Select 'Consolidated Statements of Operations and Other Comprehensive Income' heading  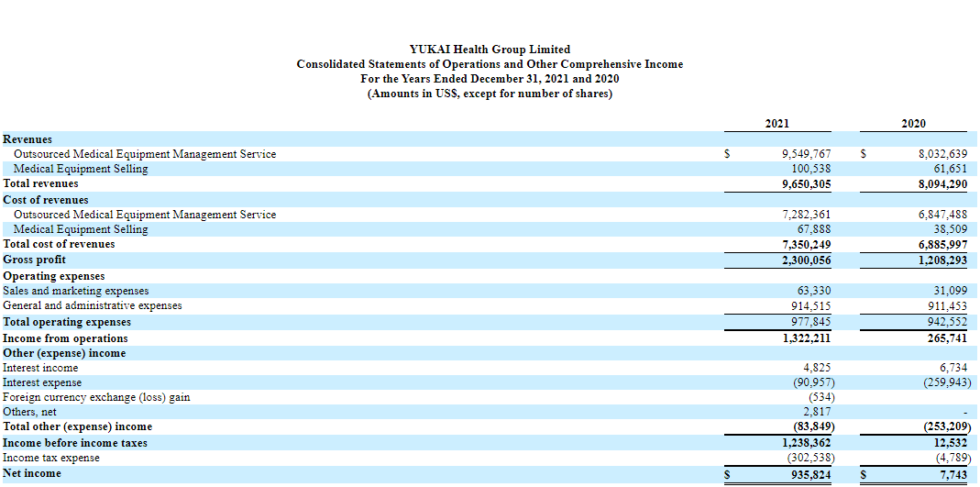point(490,64)
